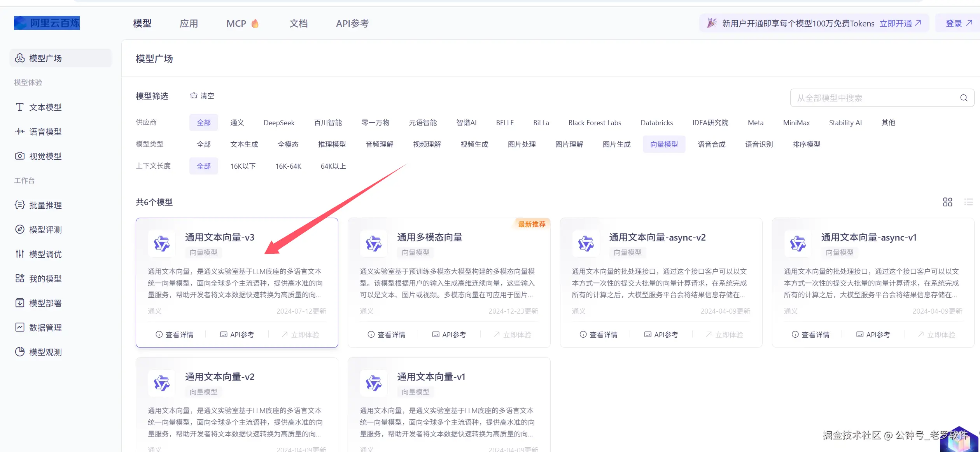Open 视觉模型 in the sidebar

[45, 156]
